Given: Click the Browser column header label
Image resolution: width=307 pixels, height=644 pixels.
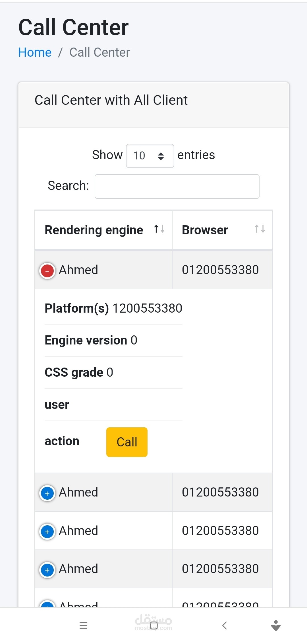Looking at the screenshot, I should pyautogui.click(x=205, y=230).
